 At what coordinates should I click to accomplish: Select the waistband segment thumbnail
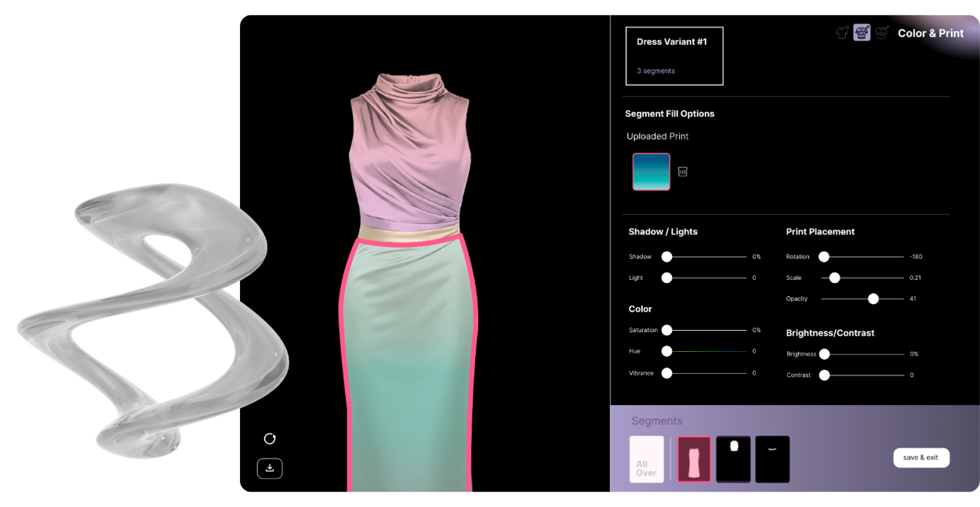tap(772, 459)
